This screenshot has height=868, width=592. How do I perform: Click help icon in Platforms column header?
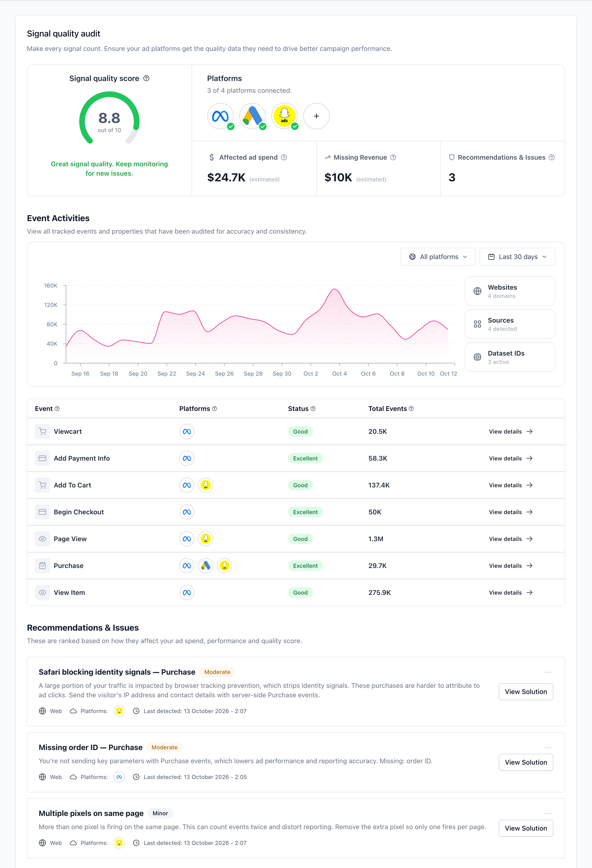click(214, 409)
